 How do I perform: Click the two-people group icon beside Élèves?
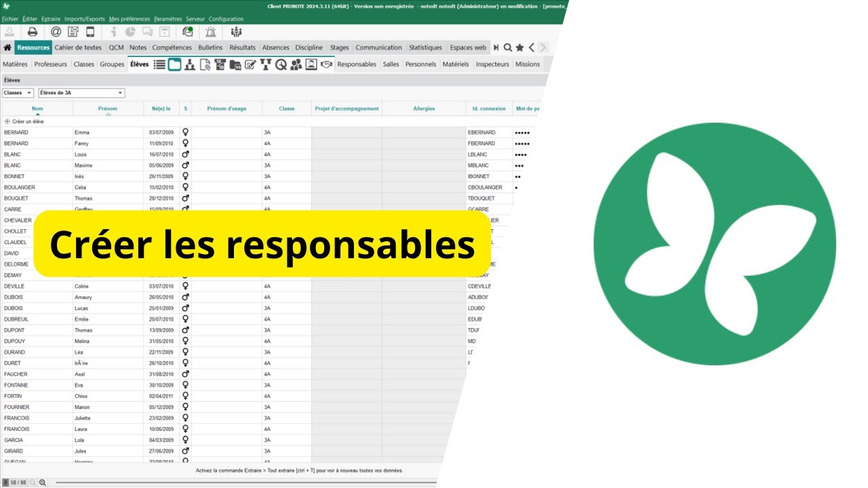coord(296,64)
